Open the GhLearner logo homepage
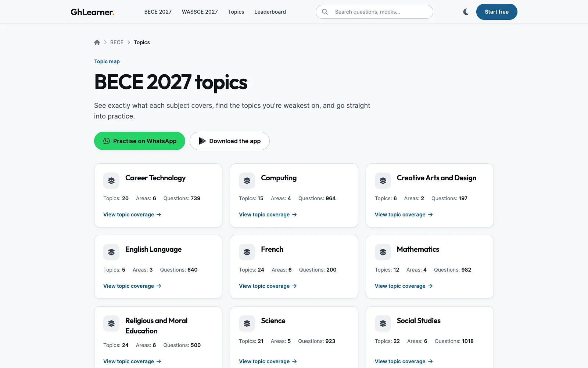This screenshot has height=368, width=588. (93, 12)
